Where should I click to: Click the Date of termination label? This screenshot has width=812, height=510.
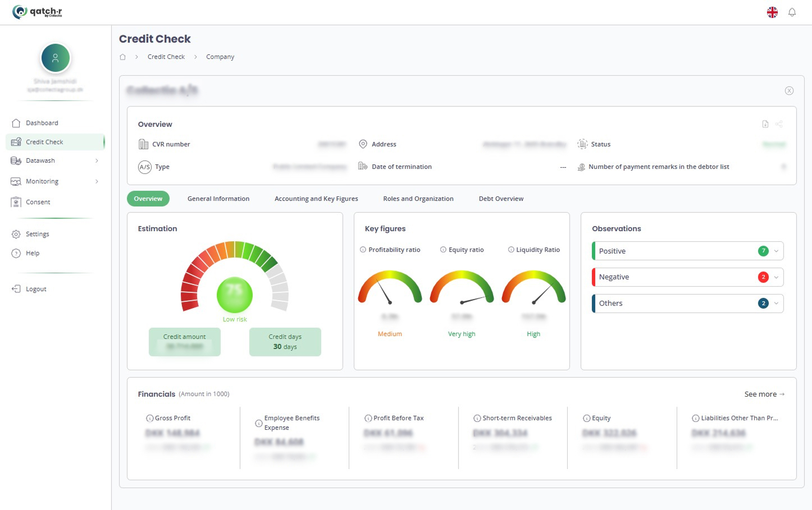(x=402, y=167)
